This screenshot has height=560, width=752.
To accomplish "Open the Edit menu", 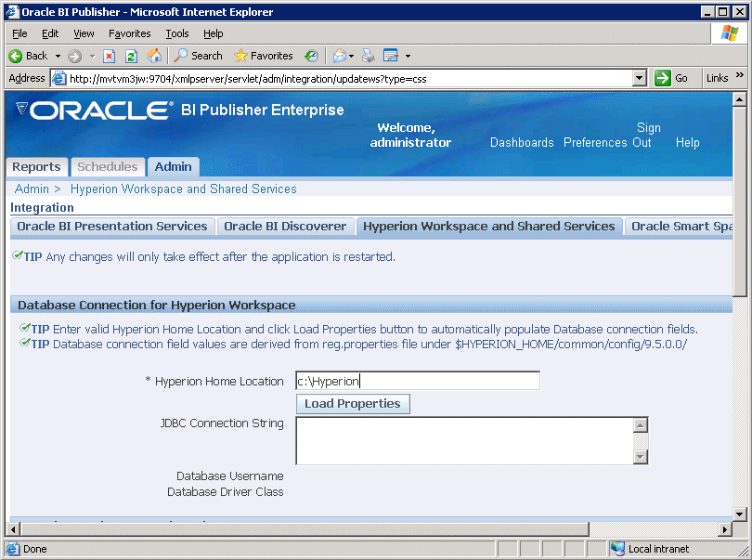I will (50, 33).
